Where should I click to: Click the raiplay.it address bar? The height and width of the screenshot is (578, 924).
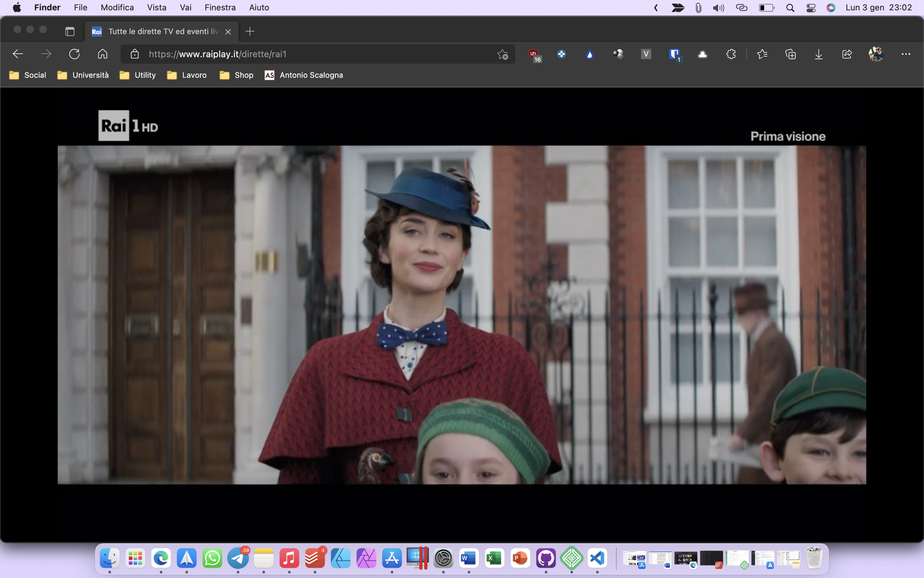317,54
